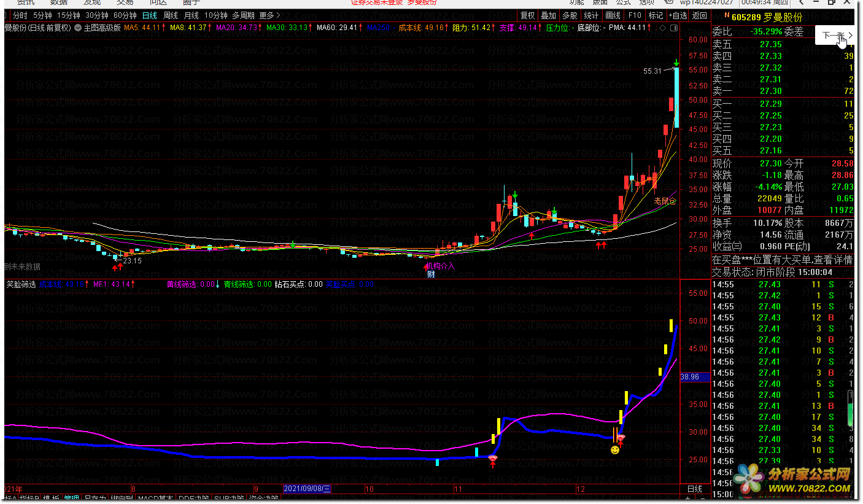This screenshot has height=504, width=863.
Task: Switch to 60分钟 period tab
Action: point(125,15)
